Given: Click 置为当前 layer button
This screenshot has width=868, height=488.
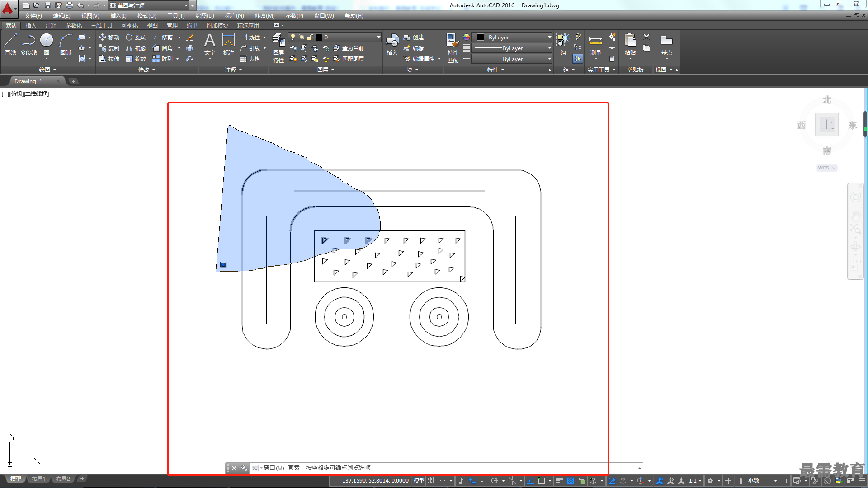Looking at the screenshot, I should [x=349, y=48].
